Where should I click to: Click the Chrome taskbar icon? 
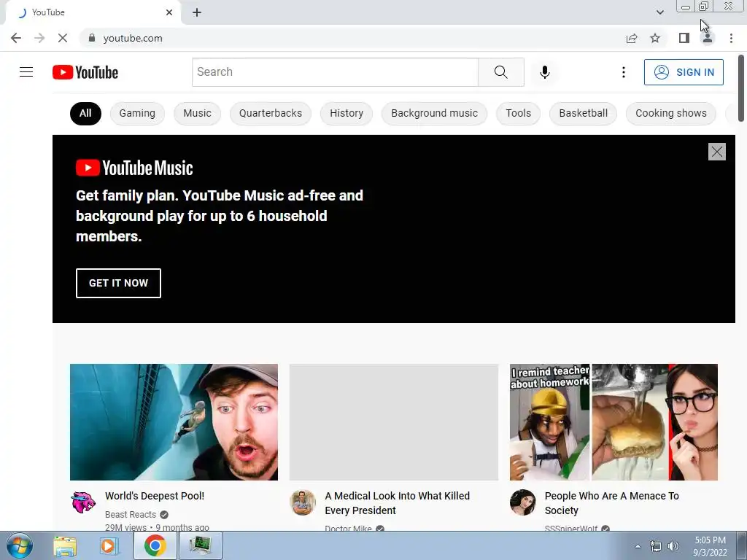pyautogui.click(x=155, y=545)
